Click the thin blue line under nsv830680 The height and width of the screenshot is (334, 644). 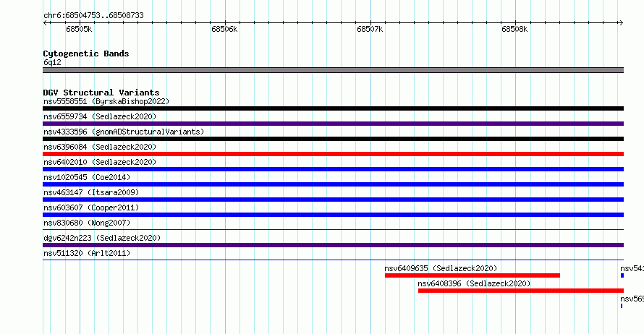click(333, 229)
